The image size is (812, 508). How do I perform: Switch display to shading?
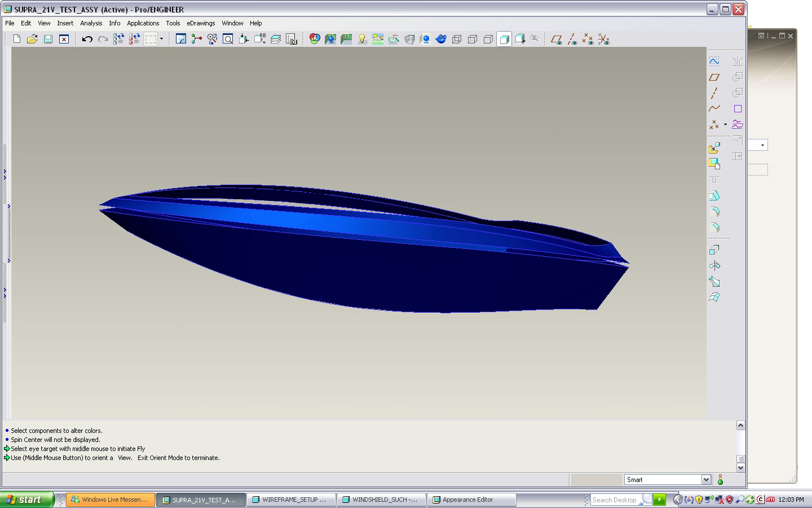pos(504,39)
